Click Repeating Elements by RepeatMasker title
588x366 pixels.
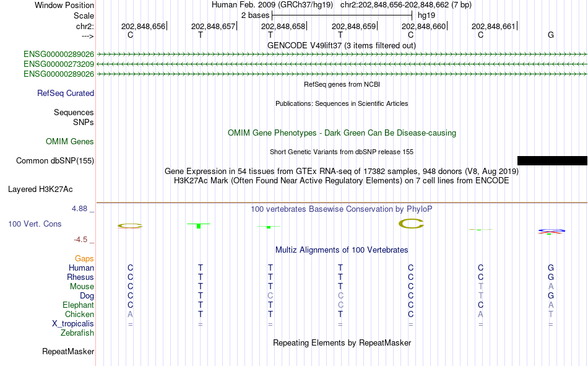point(342,342)
